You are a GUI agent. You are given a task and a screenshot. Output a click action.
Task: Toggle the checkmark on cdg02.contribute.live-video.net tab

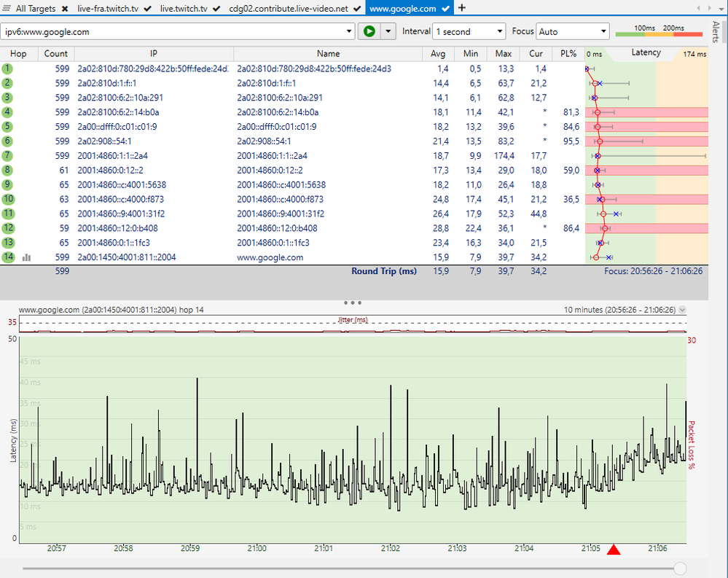(x=356, y=8)
